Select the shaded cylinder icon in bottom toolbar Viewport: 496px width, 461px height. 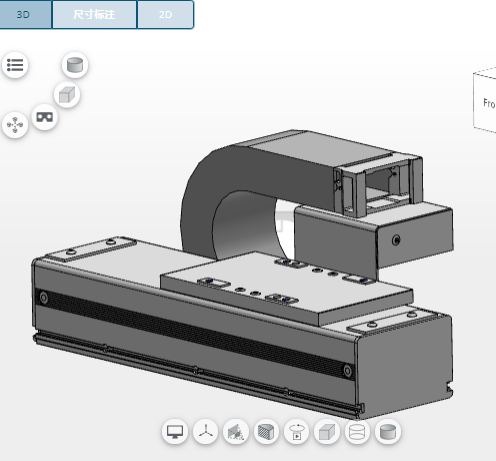(388, 432)
